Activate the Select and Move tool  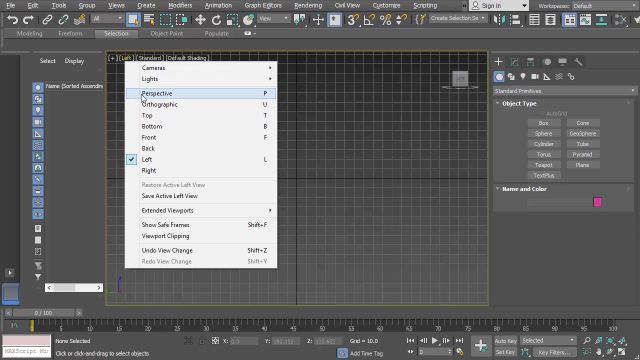(x=200, y=19)
